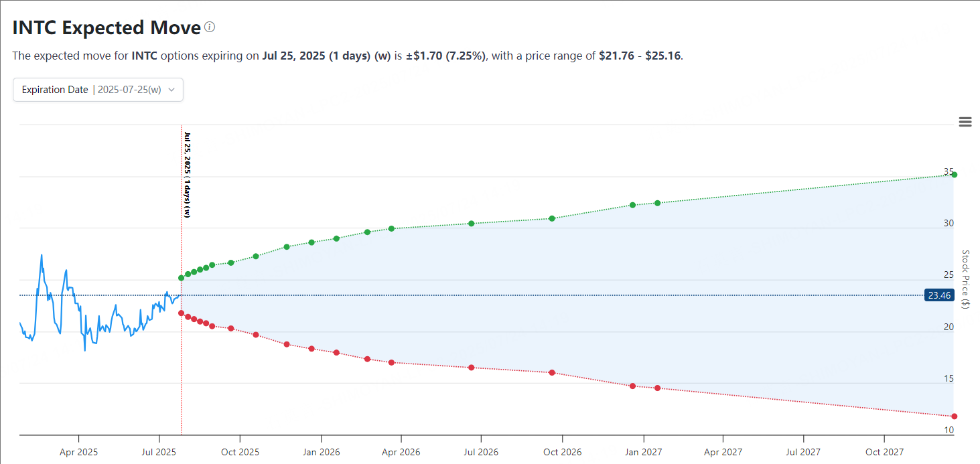Click the "Oct 2027" x-axis label

[884, 452]
